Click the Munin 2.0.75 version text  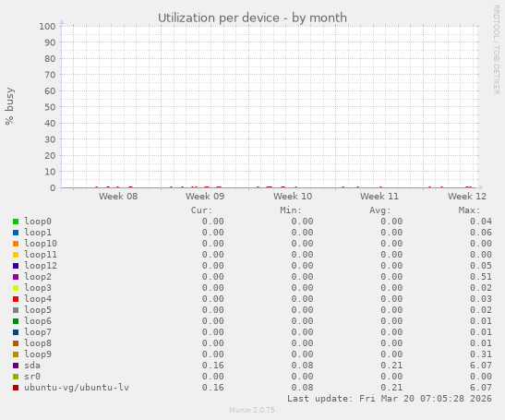[x=252, y=410]
